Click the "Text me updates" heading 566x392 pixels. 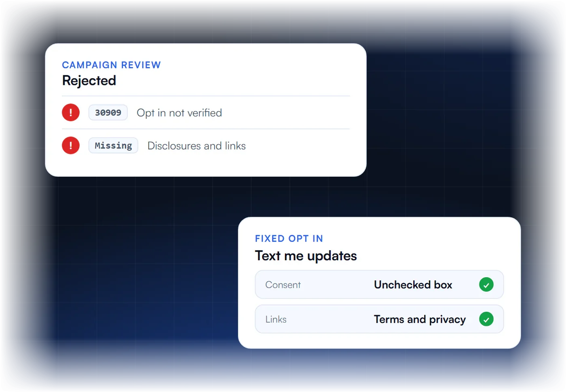(x=306, y=256)
